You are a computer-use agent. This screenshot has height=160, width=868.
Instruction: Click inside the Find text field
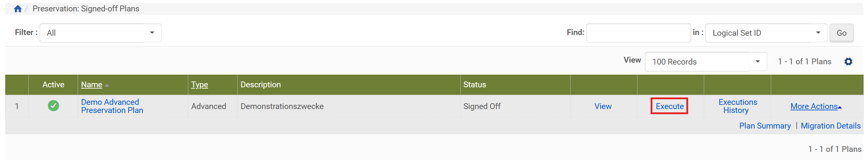[x=638, y=33]
